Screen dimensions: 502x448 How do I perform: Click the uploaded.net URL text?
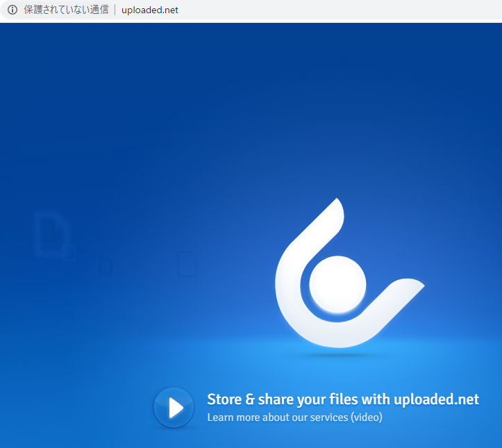(x=150, y=10)
